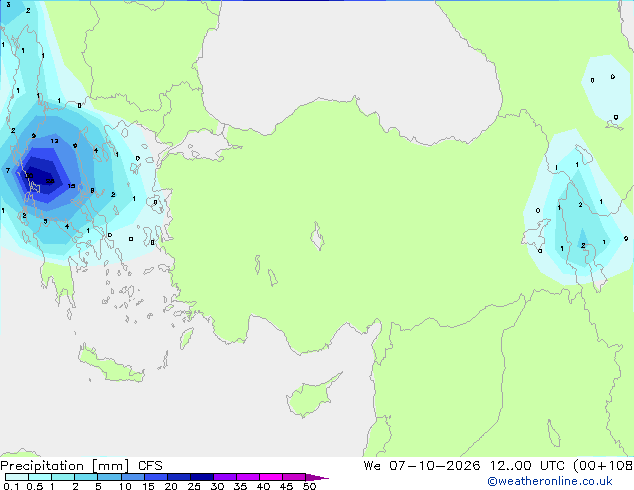The image size is (634, 490).
Task: Click the 2–5 mm legend swatch
Action: [x=86, y=477]
